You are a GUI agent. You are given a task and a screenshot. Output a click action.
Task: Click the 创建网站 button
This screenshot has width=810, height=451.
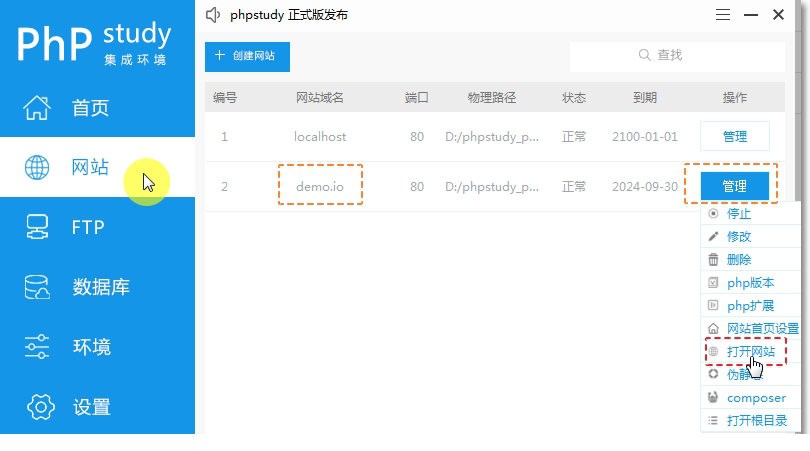tap(247, 56)
